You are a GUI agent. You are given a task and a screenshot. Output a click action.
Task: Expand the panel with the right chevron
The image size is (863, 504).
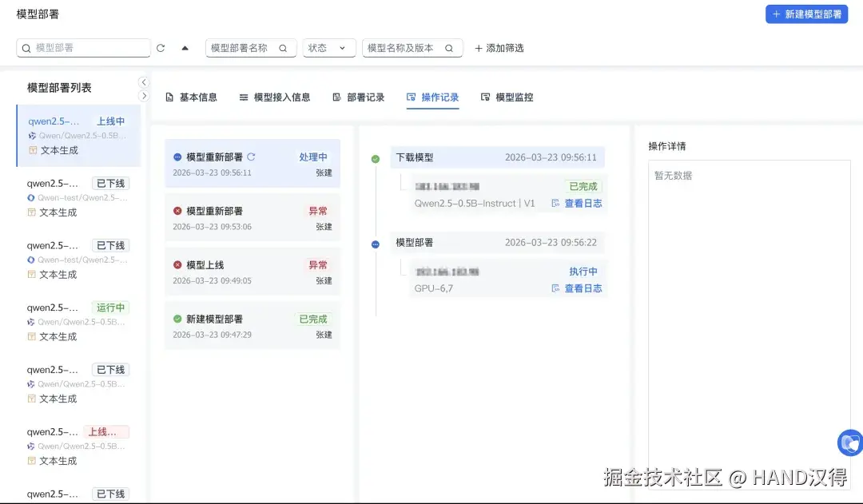[144, 96]
